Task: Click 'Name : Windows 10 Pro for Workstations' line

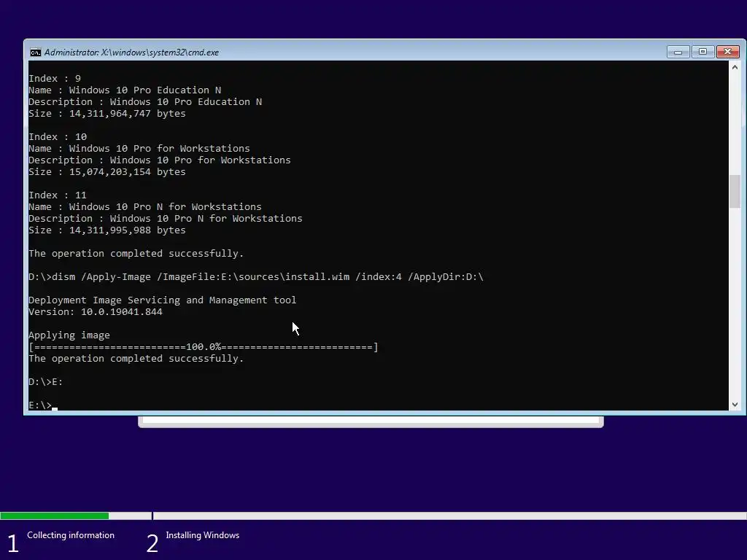Action: 139,148
